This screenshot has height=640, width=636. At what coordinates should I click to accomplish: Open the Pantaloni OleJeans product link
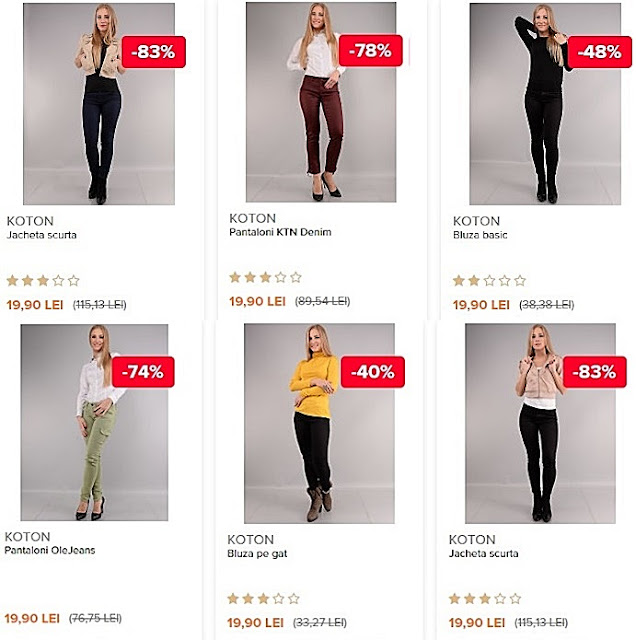(49, 550)
